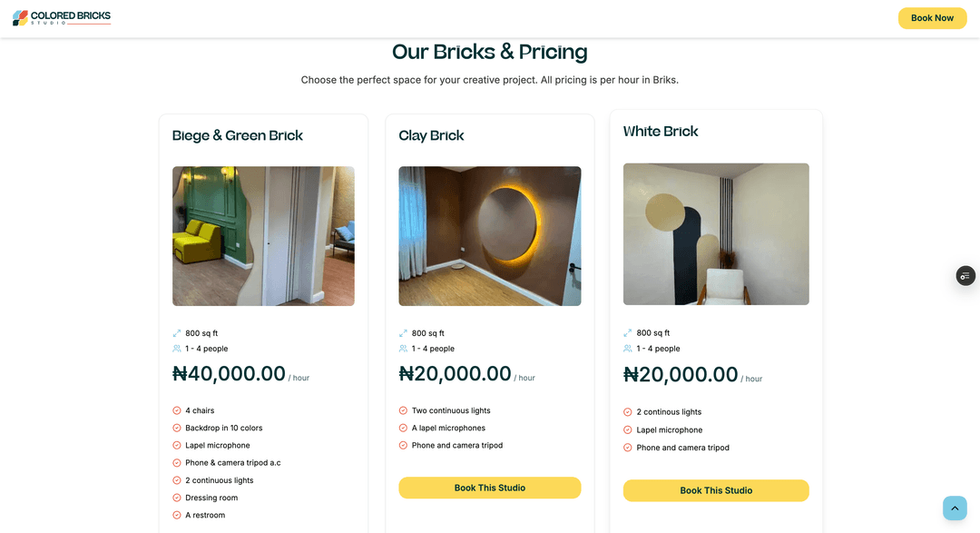The image size is (980, 533).
Task: Click the Biege & Green Brick title
Action: pos(238,135)
